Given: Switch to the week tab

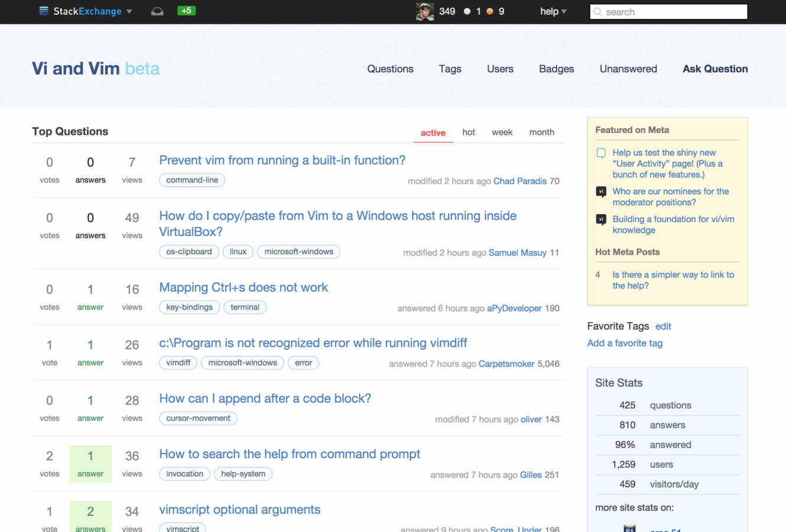Looking at the screenshot, I should [x=502, y=132].
